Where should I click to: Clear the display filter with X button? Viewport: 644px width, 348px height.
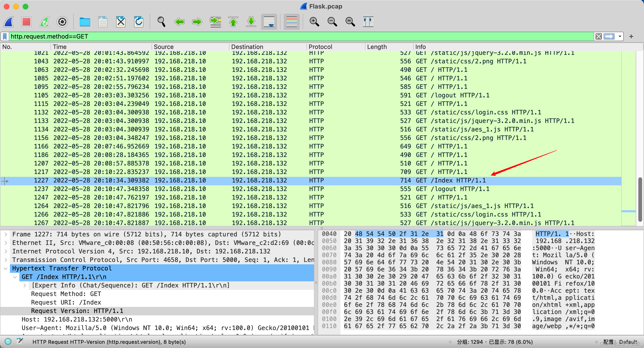[x=598, y=37]
